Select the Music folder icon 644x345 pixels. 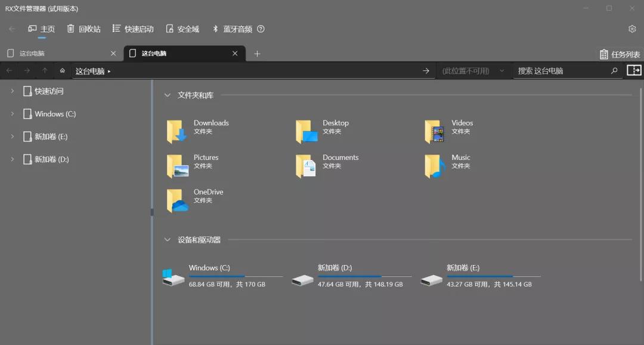[x=435, y=166]
